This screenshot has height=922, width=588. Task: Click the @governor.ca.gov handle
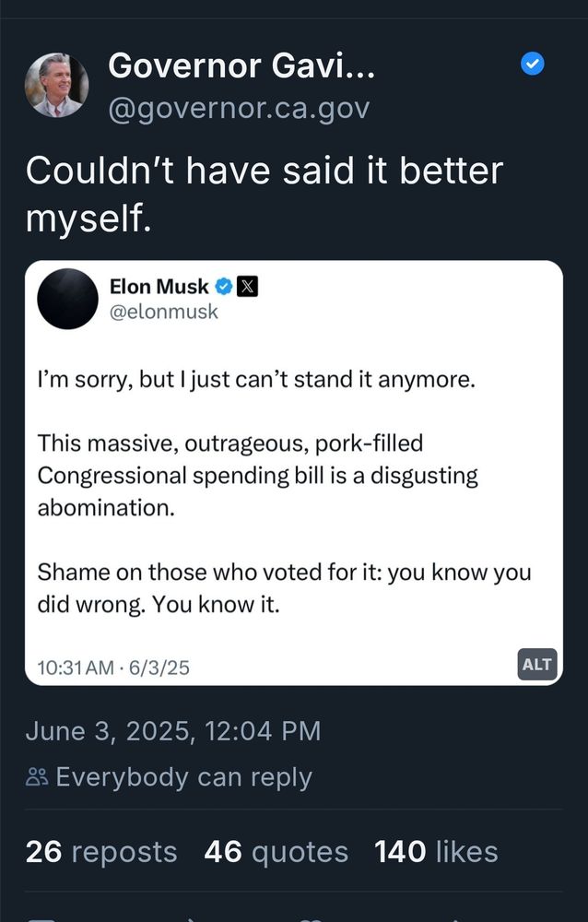239,110
